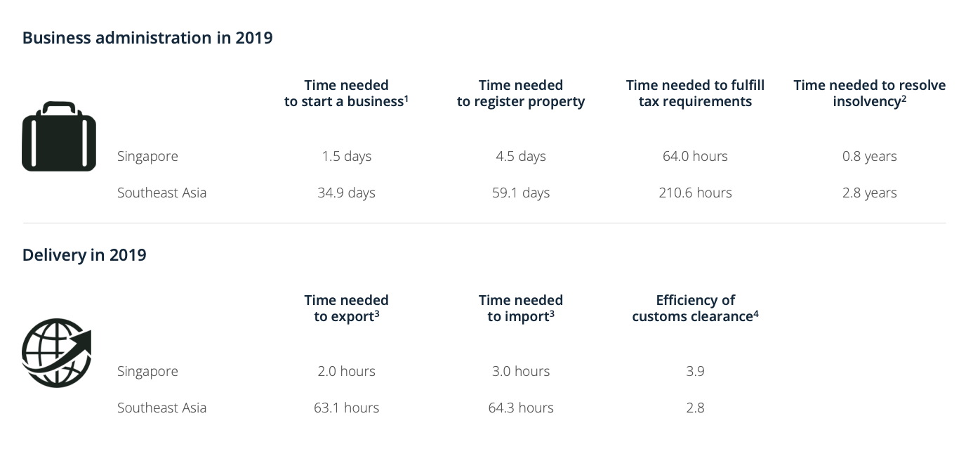The height and width of the screenshot is (461, 980).
Task: Select Southeast Asia's 59.1 days value
Action: point(521,193)
